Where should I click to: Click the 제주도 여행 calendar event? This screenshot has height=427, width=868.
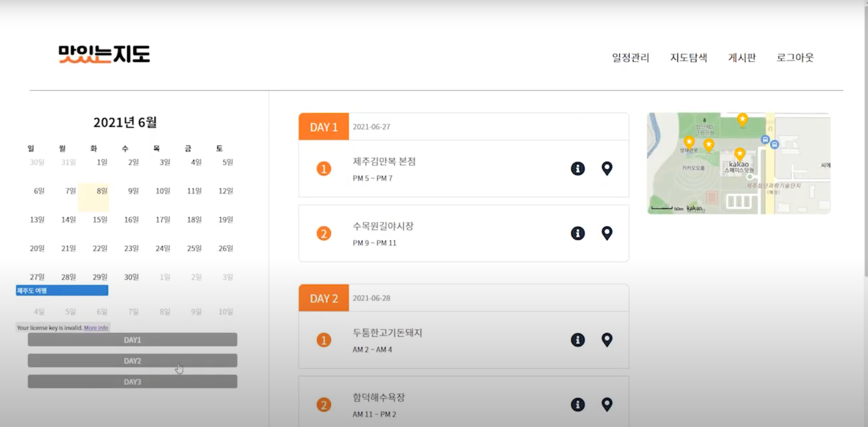point(62,290)
